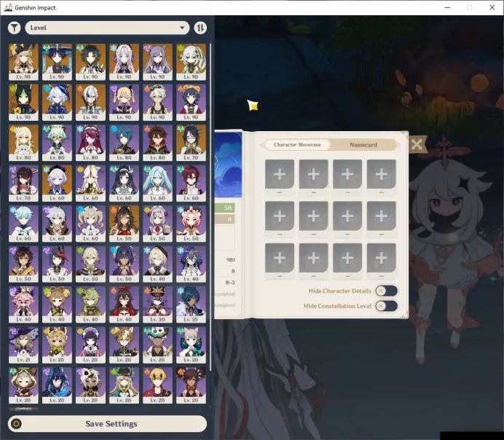Select Kaeya Lv. 25 portrait
Screen dimensions: 504x440
[191, 305]
